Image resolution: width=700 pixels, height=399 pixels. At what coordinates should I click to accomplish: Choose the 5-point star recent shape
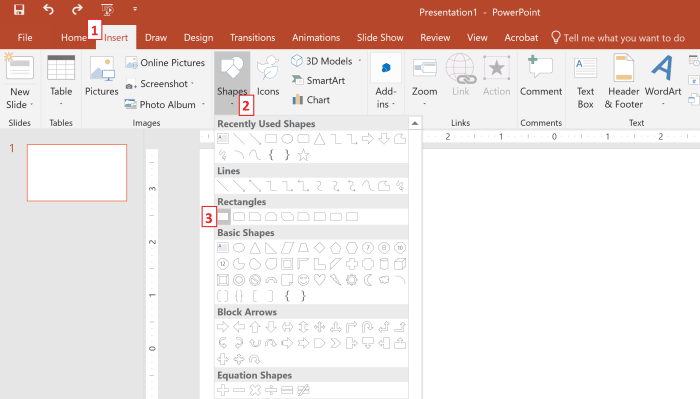(x=303, y=155)
